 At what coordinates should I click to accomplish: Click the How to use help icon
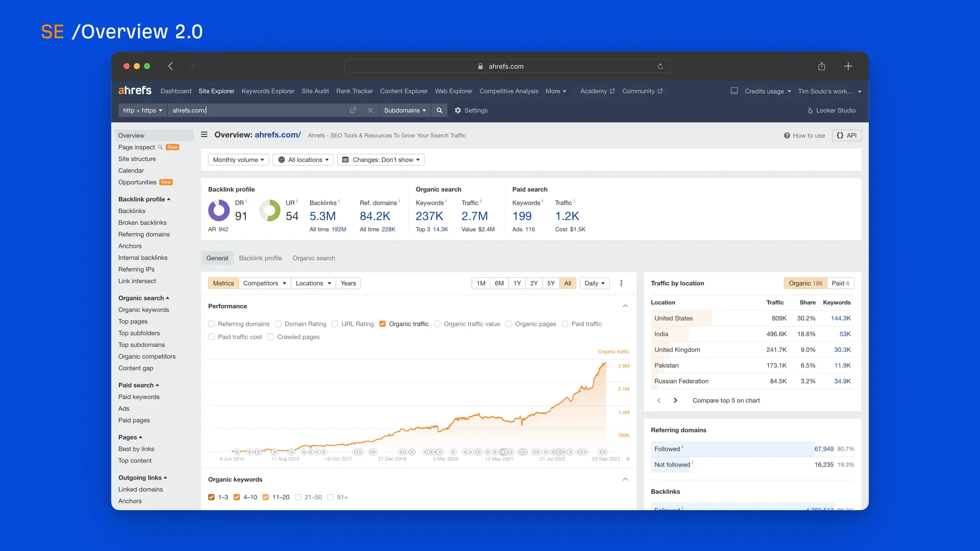787,136
